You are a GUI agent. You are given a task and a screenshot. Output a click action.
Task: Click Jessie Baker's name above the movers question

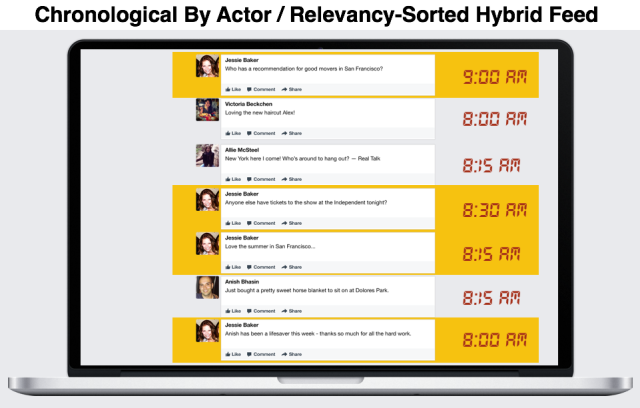242,60
